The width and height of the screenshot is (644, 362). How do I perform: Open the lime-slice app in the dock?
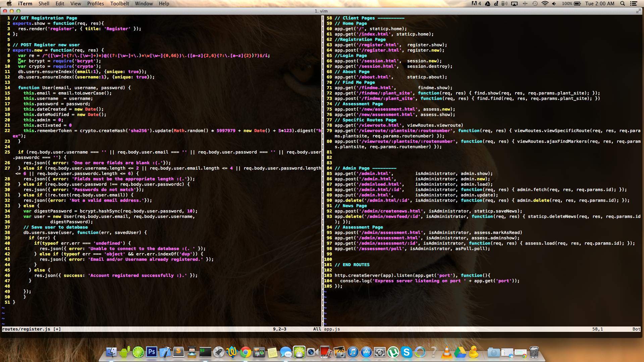[138, 352]
